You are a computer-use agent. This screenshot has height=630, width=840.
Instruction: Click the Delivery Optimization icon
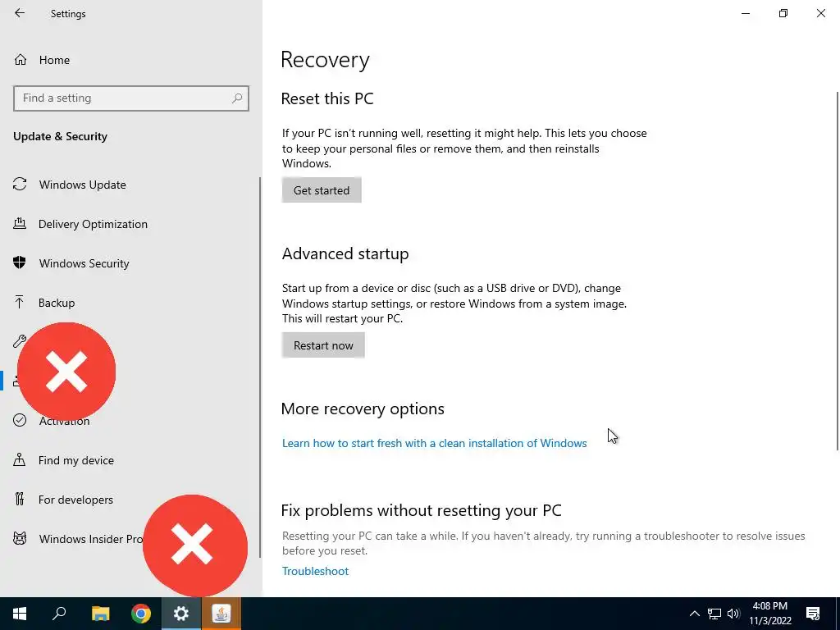pos(20,223)
